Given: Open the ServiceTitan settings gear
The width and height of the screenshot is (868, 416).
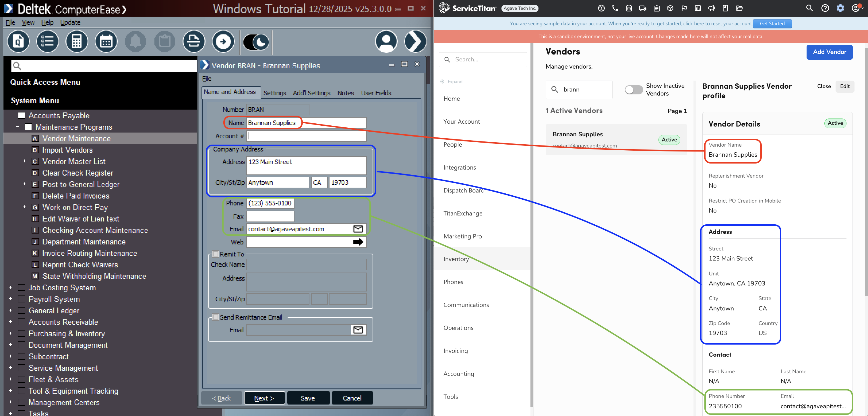Looking at the screenshot, I should tap(840, 8).
